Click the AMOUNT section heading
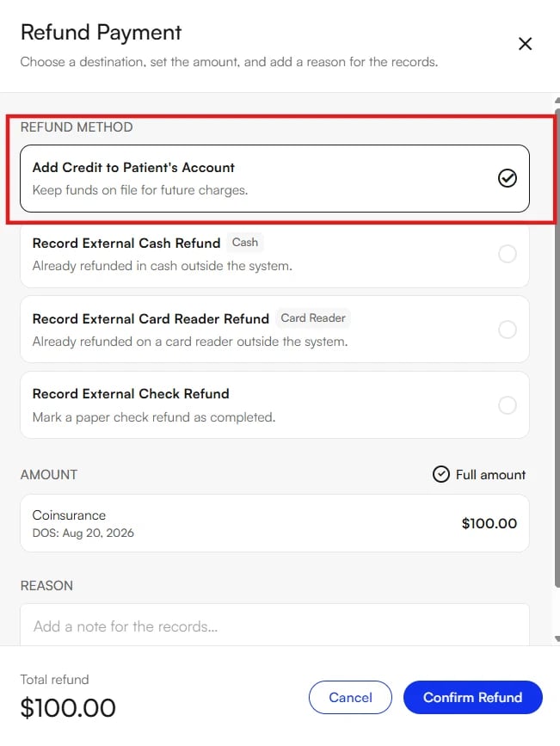This screenshot has width=560, height=746. [49, 475]
